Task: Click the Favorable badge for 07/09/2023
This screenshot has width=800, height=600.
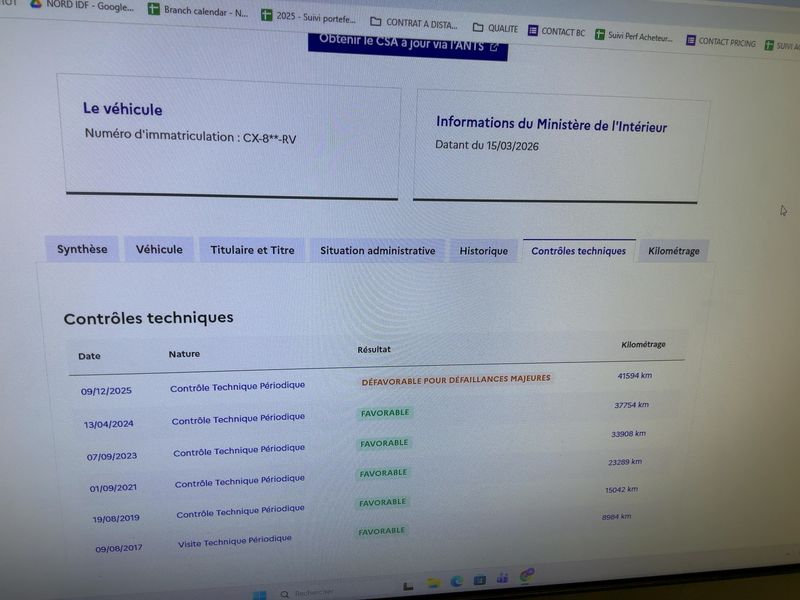Action: tap(384, 443)
